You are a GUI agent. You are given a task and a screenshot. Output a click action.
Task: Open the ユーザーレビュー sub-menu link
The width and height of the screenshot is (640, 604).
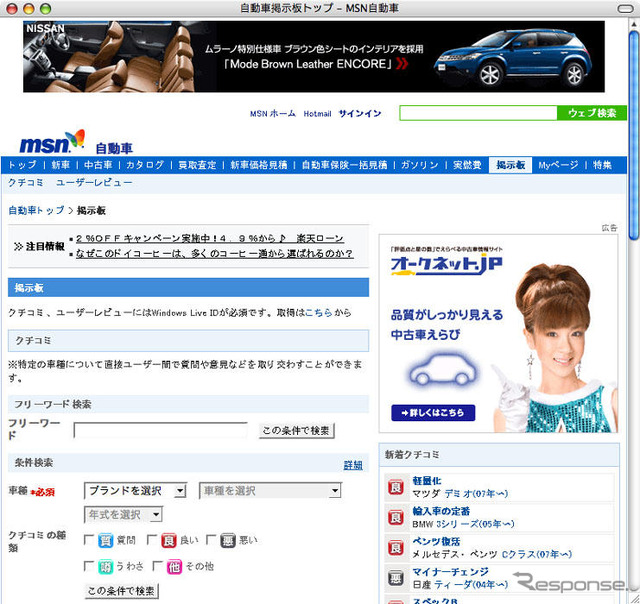94,182
